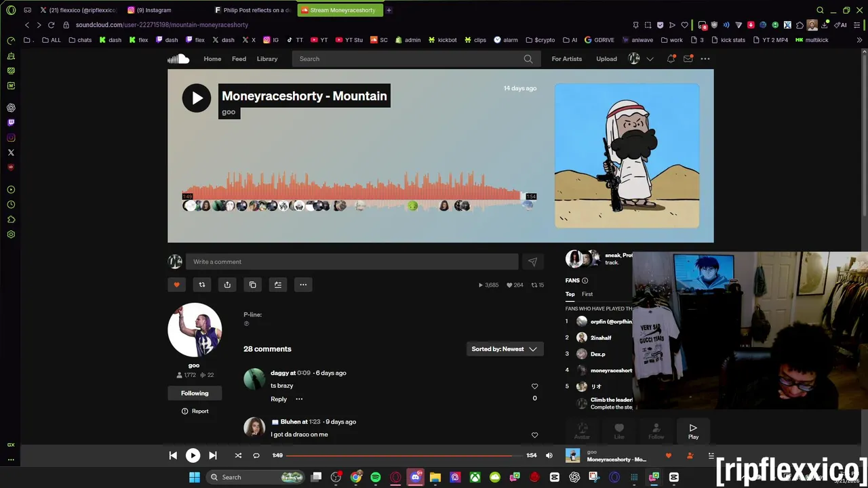
Task: Toggle repeat in player bar
Action: [256, 455]
